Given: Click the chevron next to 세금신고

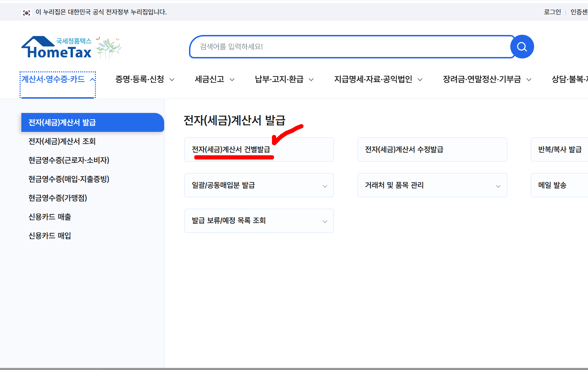Looking at the screenshot, I should (232, 80).
